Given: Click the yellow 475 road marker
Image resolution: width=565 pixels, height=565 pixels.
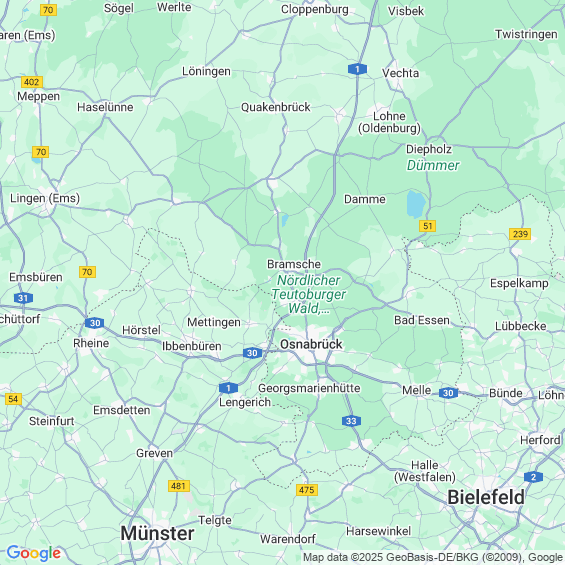Looking at the screenshot, I should pyautogui.click(x=307, y=490).
